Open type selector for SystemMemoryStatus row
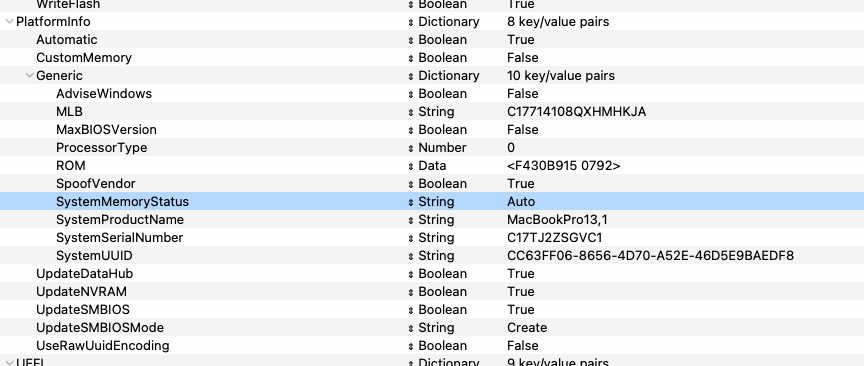The height and width of the screenshot is (366, 864). (411, 202)
